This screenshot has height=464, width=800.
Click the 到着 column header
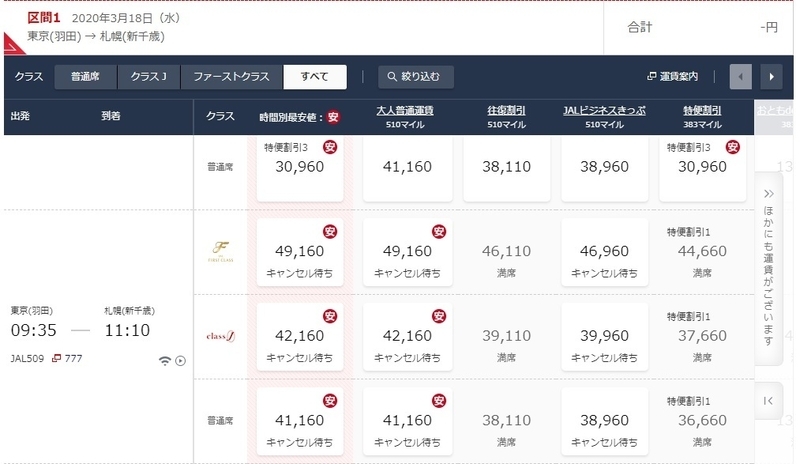point(111,116)
